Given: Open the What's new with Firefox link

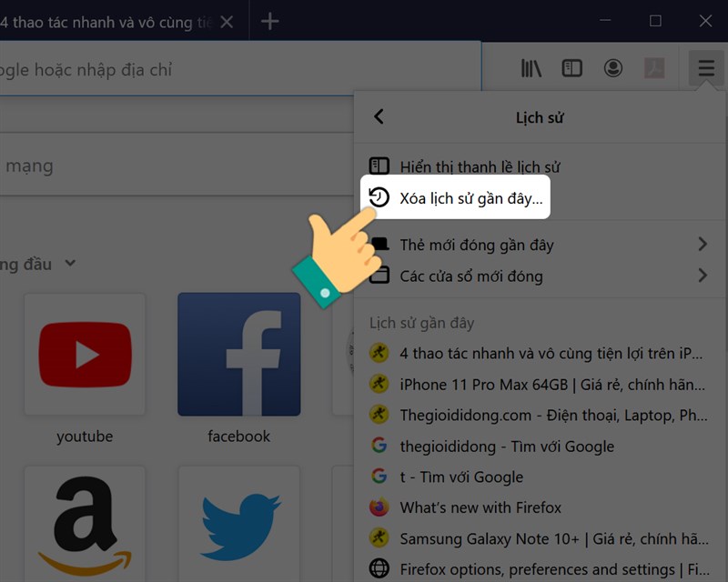Looking at the screenshot, I should tap(479, 507).
